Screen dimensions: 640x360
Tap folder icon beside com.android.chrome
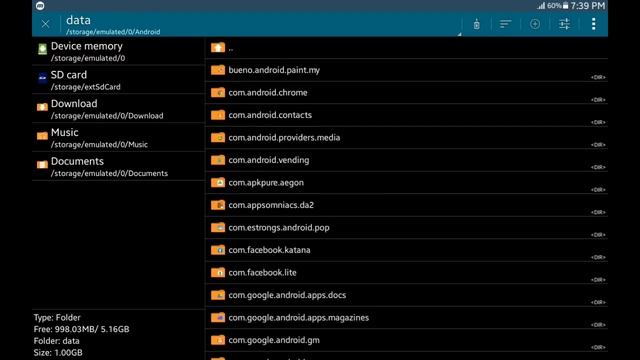[218, 92]
